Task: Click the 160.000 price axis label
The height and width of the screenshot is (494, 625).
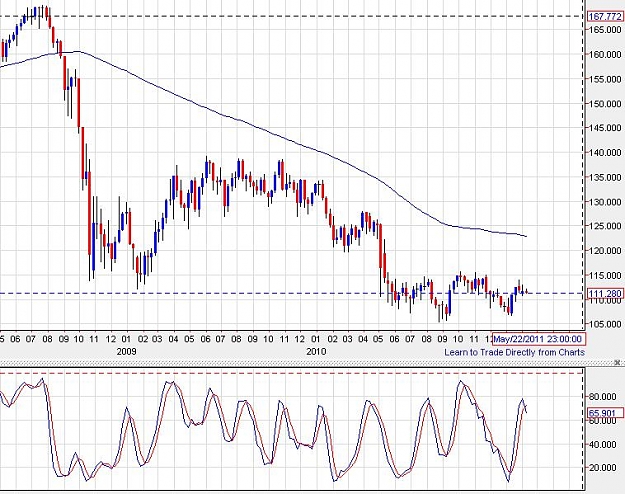Action: coord(605,55)
